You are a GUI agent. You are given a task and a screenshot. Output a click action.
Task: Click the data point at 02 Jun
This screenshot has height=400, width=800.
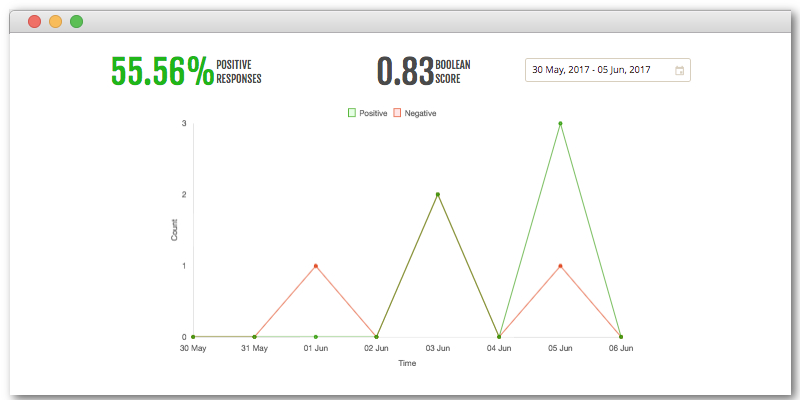[377, 337]
